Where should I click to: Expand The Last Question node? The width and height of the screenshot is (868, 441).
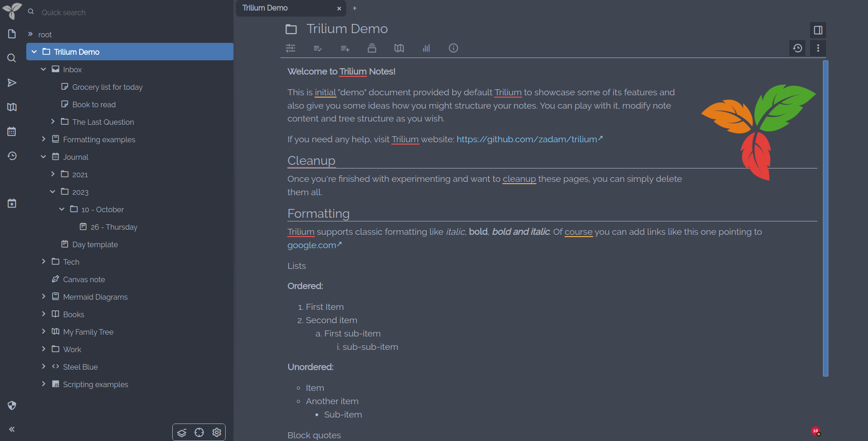(52, 122)
